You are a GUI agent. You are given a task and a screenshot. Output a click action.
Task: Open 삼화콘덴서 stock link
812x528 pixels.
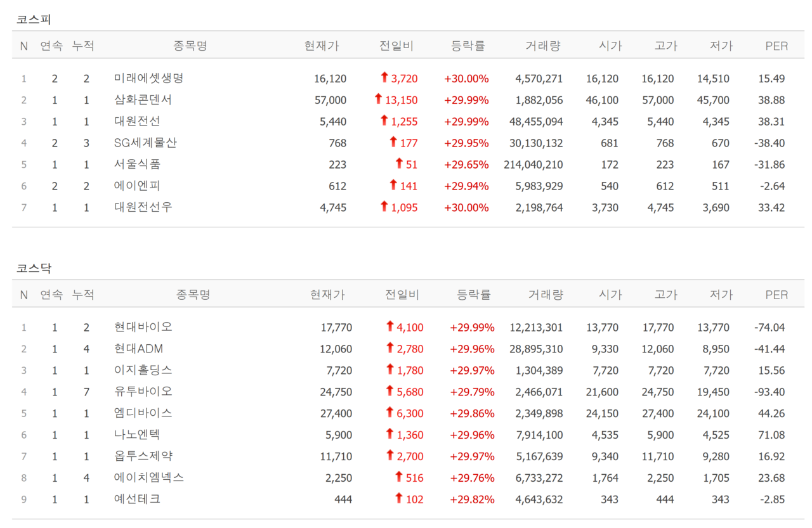(143, 100)
